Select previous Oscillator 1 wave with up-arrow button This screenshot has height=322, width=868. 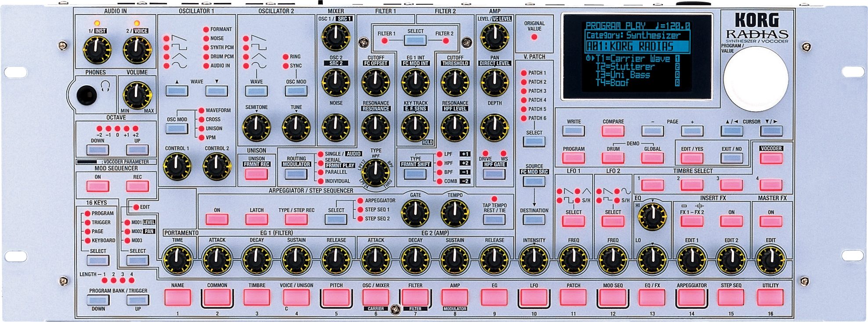177,91
